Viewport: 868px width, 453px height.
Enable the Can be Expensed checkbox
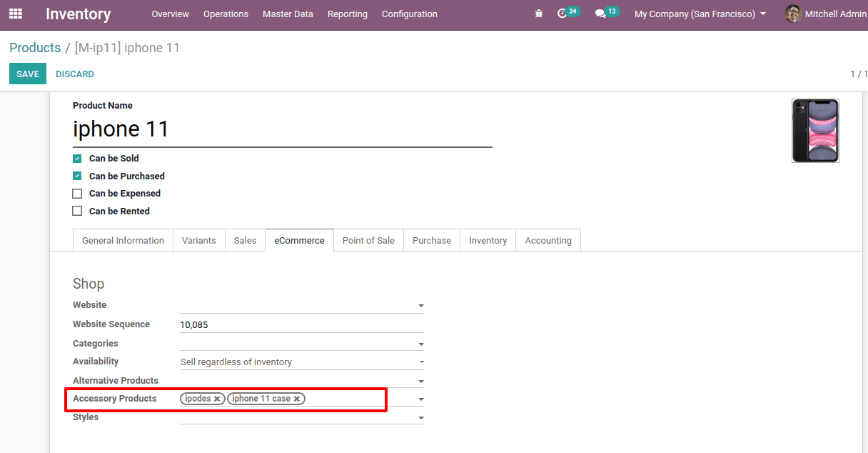pyautogui.click(x=77, y=194)
